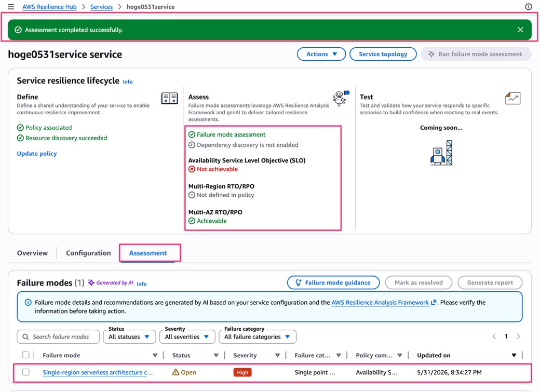Open the Status filter All statuses dropdown
This screenshot has width=540, height=392.
click(x=129, y=336)
